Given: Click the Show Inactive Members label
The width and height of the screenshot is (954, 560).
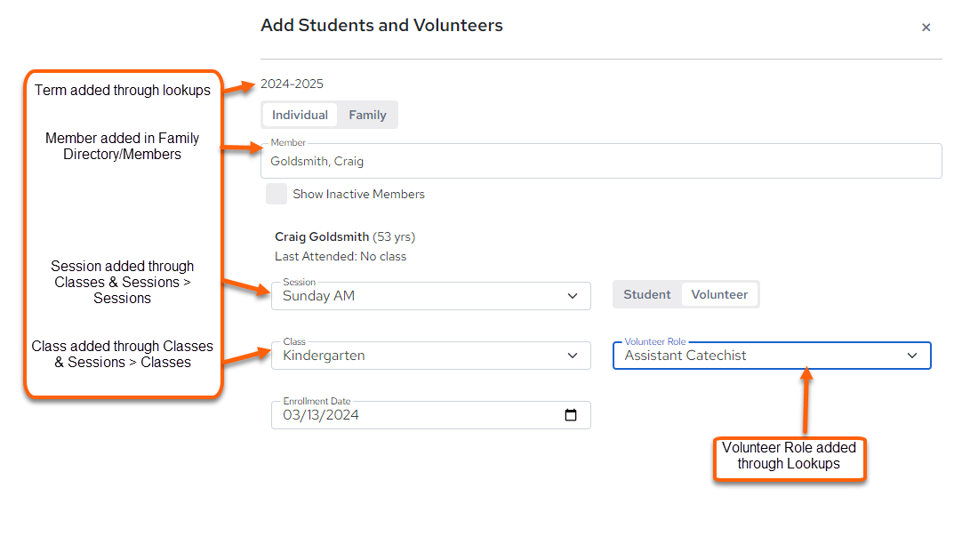Looking at the screenshot, I should pos(358,194).
